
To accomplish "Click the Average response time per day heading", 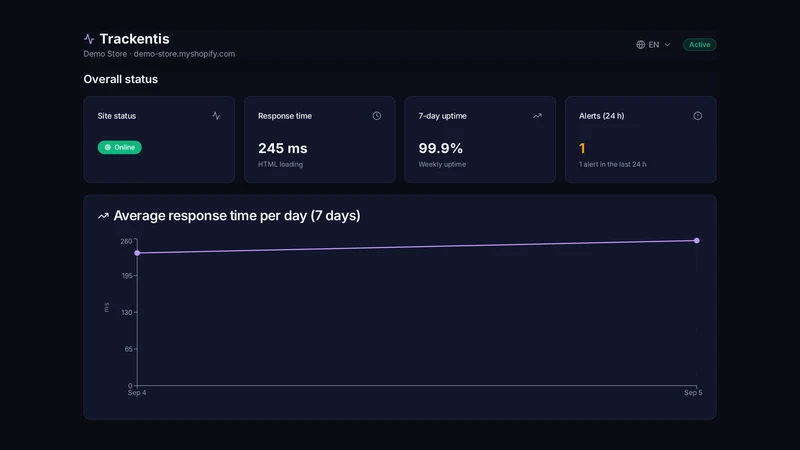I will point(237,216).
